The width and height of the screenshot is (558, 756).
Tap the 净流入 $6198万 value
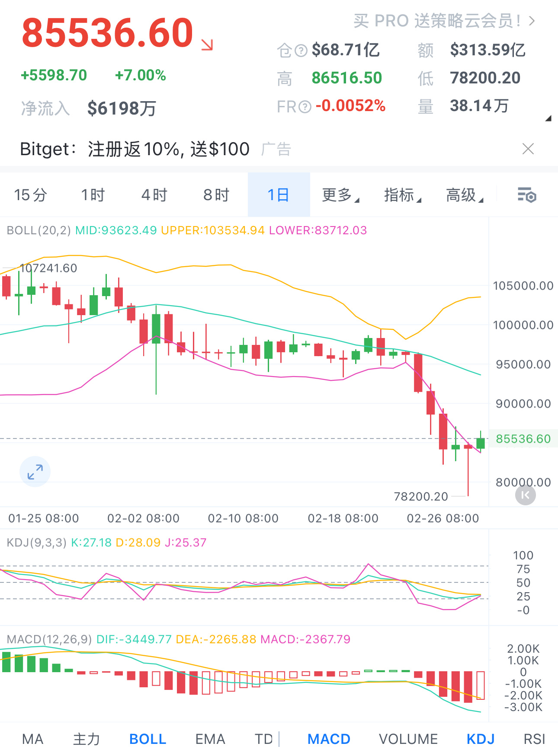pos(122,108)
